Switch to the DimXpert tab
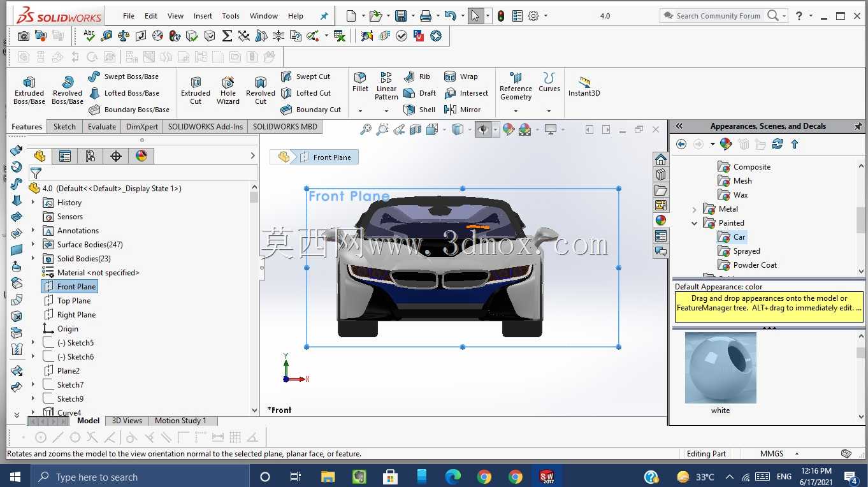 tap(142, 127)
